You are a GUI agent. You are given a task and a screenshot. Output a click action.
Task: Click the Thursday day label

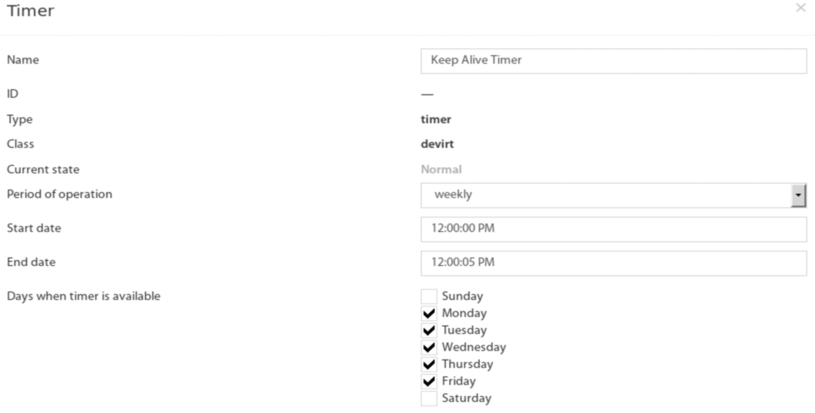pos(467,364)
